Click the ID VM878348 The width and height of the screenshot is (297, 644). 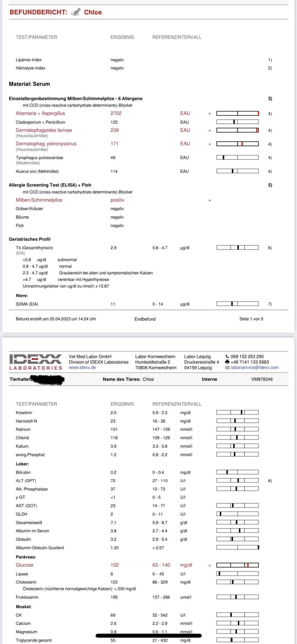tap(262, 379)
